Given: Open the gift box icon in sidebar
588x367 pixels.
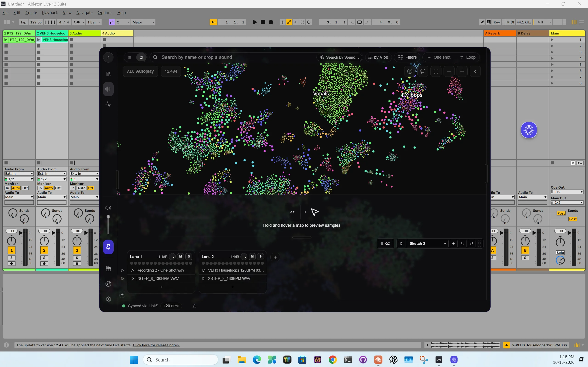Looking at the screenshot, I should 108,268.
